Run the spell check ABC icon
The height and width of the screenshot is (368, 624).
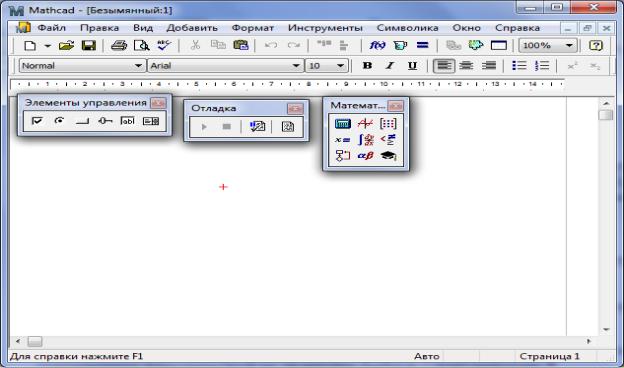163,45
